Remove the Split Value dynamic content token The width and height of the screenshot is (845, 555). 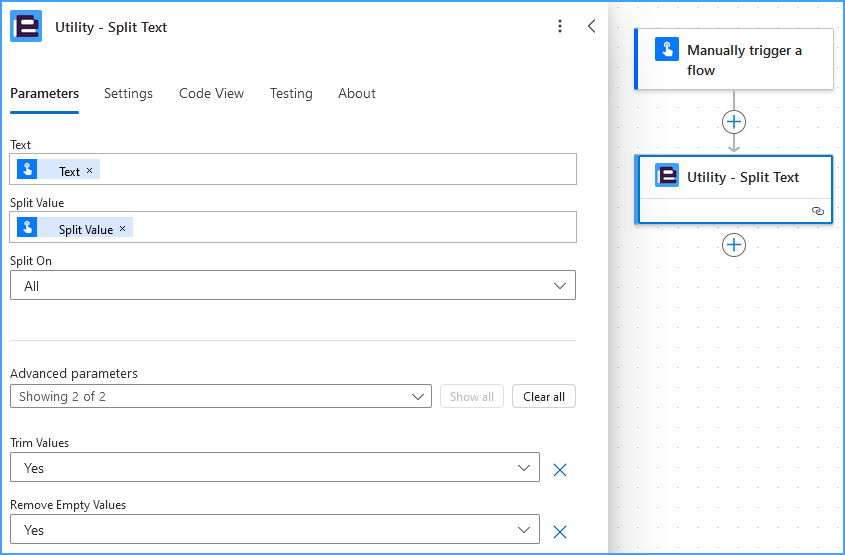click(122, 228)
